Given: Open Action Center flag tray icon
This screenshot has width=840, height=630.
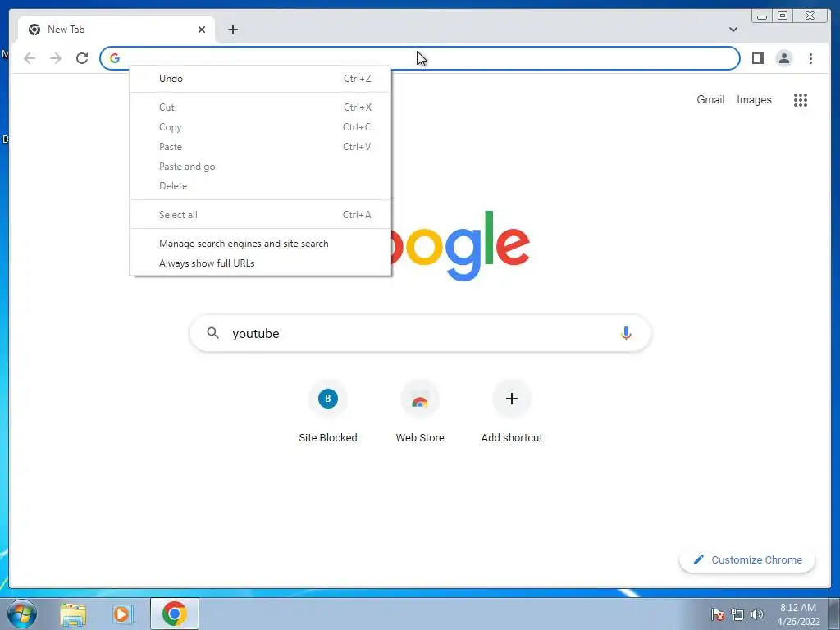Looking at the screenshot, I should click(718, 614).
